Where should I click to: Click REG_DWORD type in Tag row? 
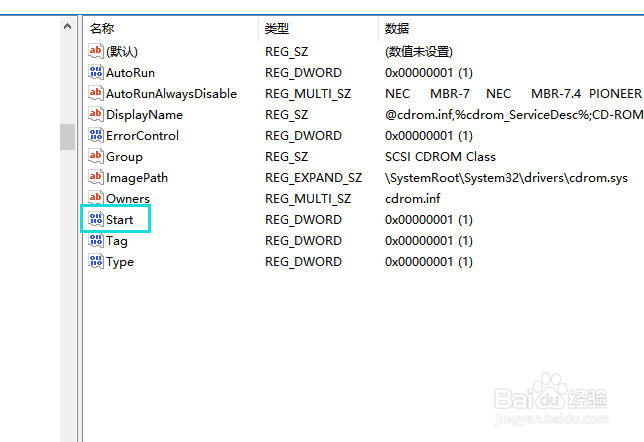[304, 241]
